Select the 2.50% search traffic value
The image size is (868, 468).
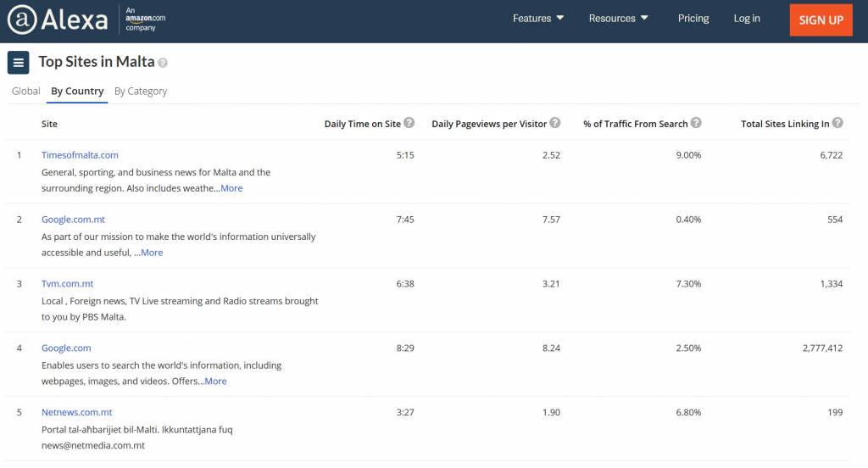[x=688, y=348]
